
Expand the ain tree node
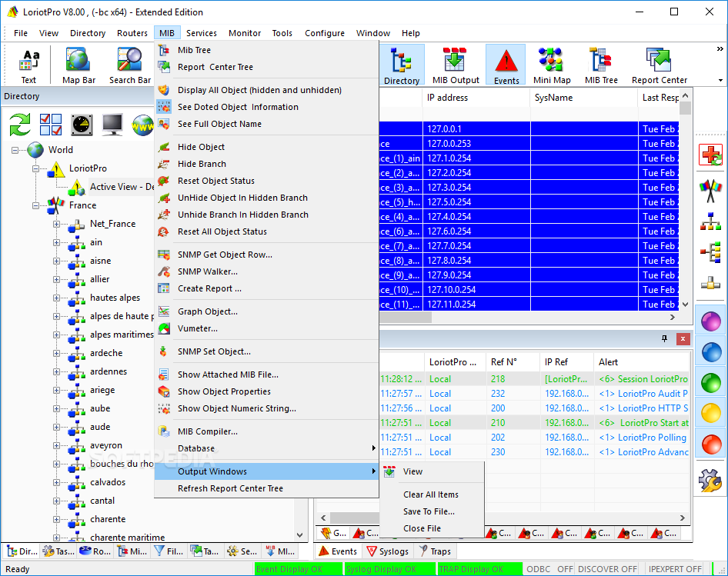click(57, 243)
